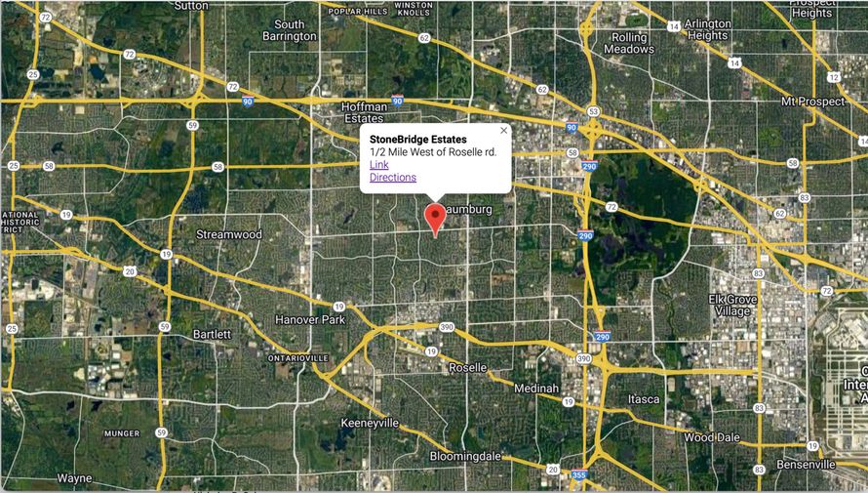868x493 pixels.
Task: Click the route 59 marker near Bartlett
Action: pos(165,327)
